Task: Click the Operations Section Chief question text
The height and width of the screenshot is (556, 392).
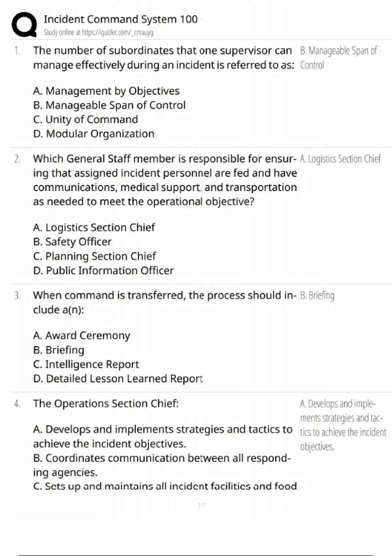Action: coord(106,404)
